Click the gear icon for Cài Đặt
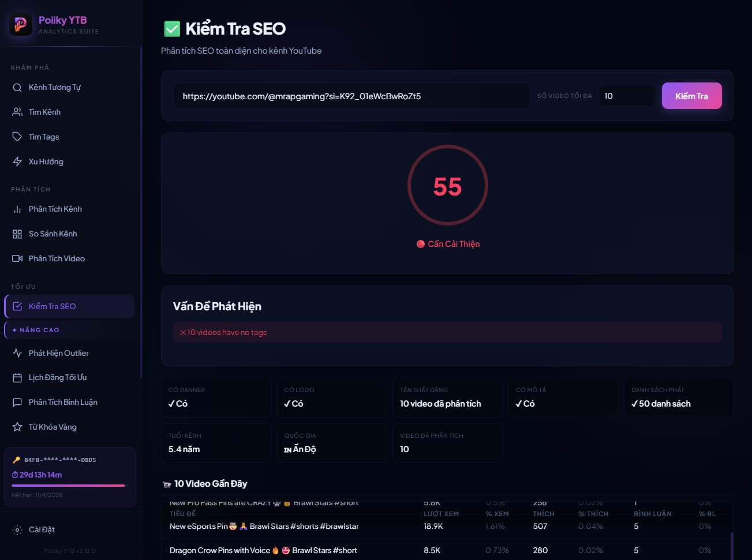This screenshot has height=560, width=752. tap(17, 530)
